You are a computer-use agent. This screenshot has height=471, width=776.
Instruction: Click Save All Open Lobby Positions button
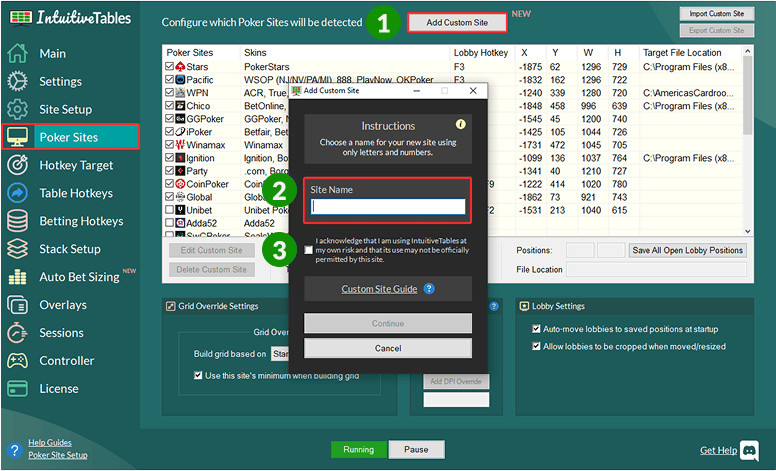687,250
